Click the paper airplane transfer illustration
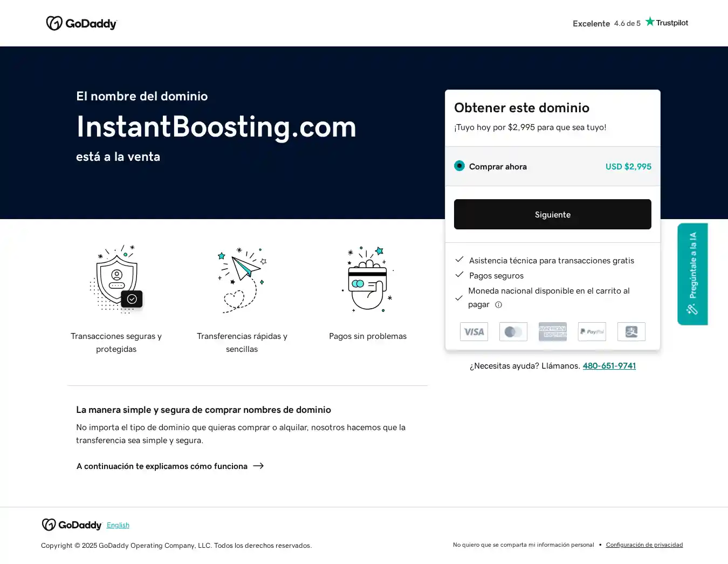This screenshot has width=728, height=564. [x=242, y=280]
